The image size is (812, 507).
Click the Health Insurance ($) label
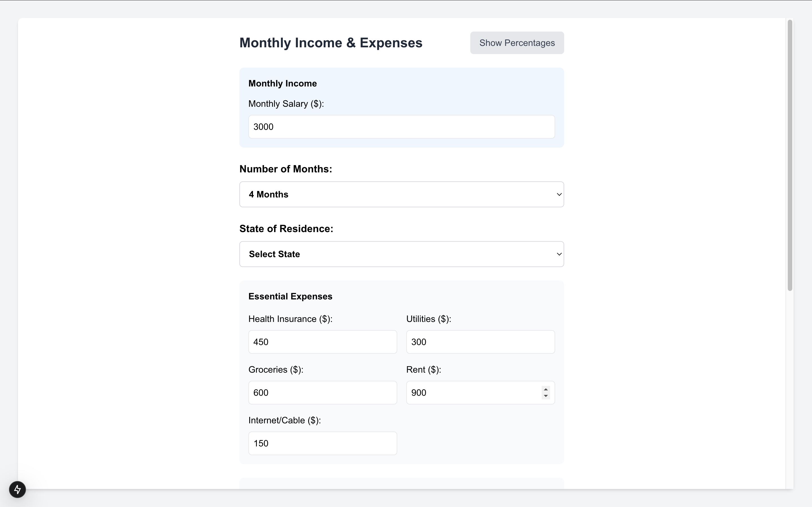(x=290, y=319)
